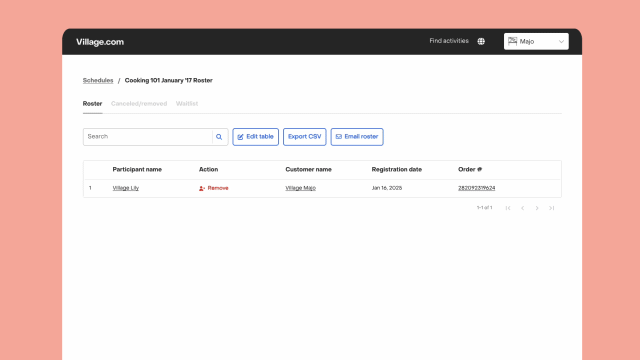Open the Schedules breadcrumb link
The width and height of the screenshot is (640, 360).
click(98, 80)
